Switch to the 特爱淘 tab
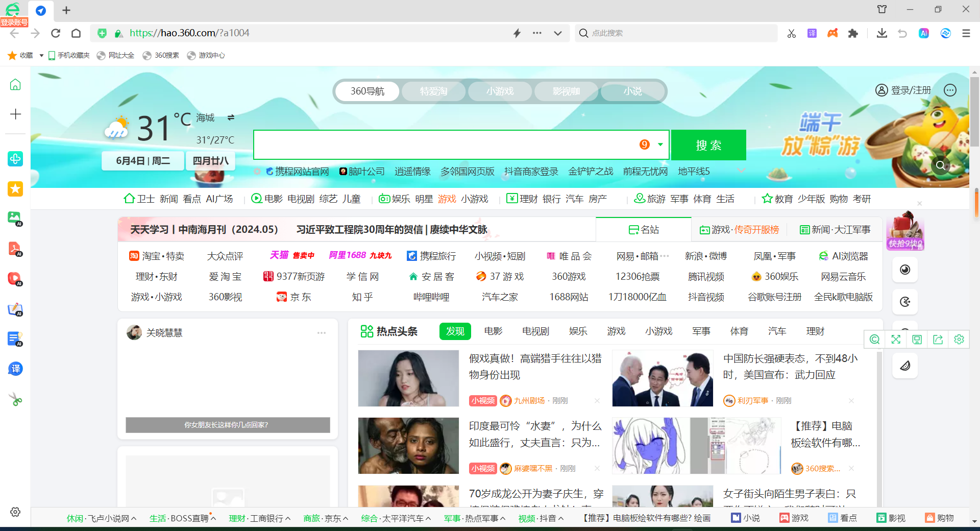980x531 pixels. click(433, 91)
